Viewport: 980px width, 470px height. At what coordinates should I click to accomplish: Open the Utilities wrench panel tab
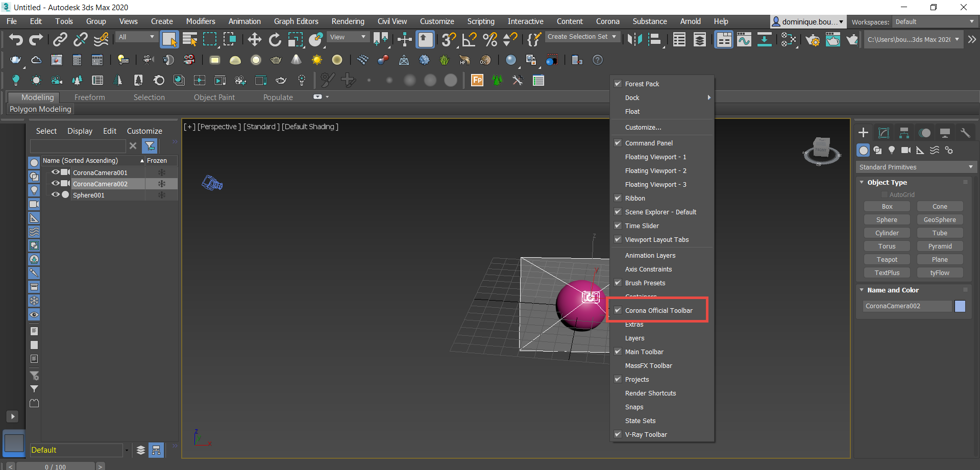965,133
